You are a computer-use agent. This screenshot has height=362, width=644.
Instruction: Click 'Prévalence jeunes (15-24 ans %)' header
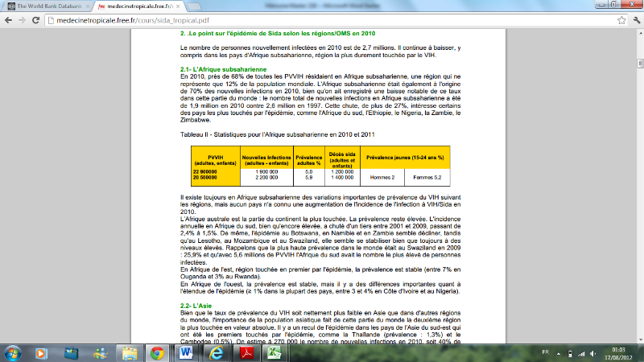(x=405, y=158)
